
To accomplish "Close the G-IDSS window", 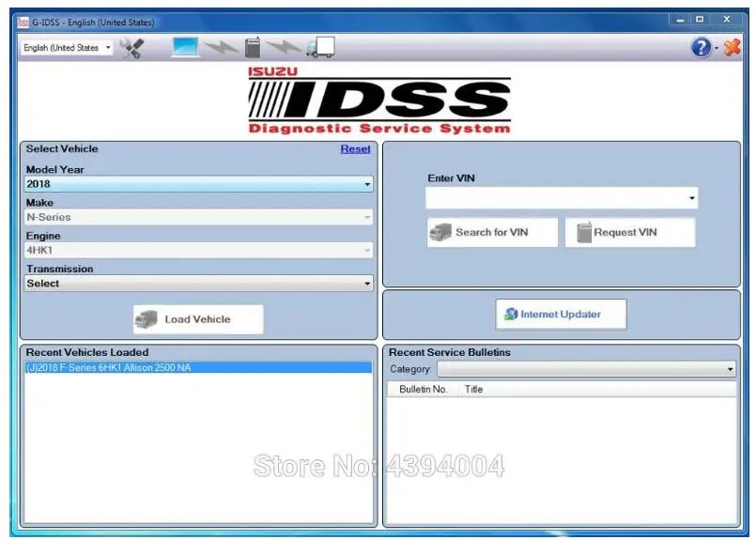I will click(x=727, y=20).
